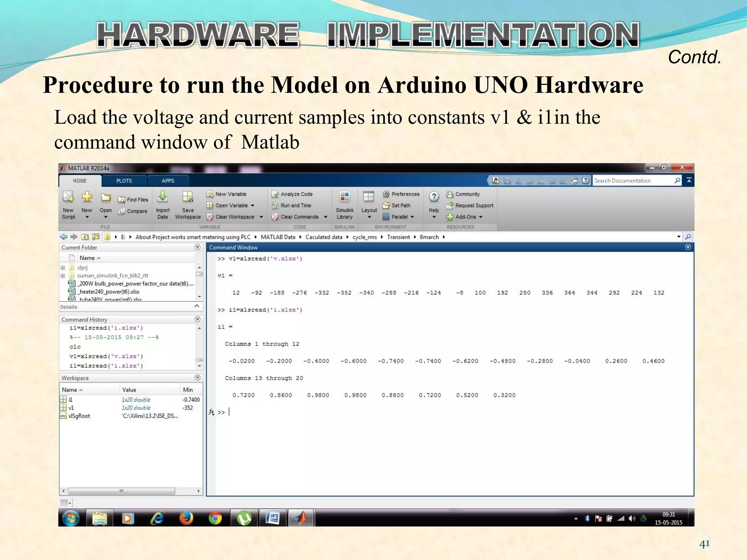747x560 pixels.
Task: Open the Add-Ons dropdown
Action: point(481,217)
